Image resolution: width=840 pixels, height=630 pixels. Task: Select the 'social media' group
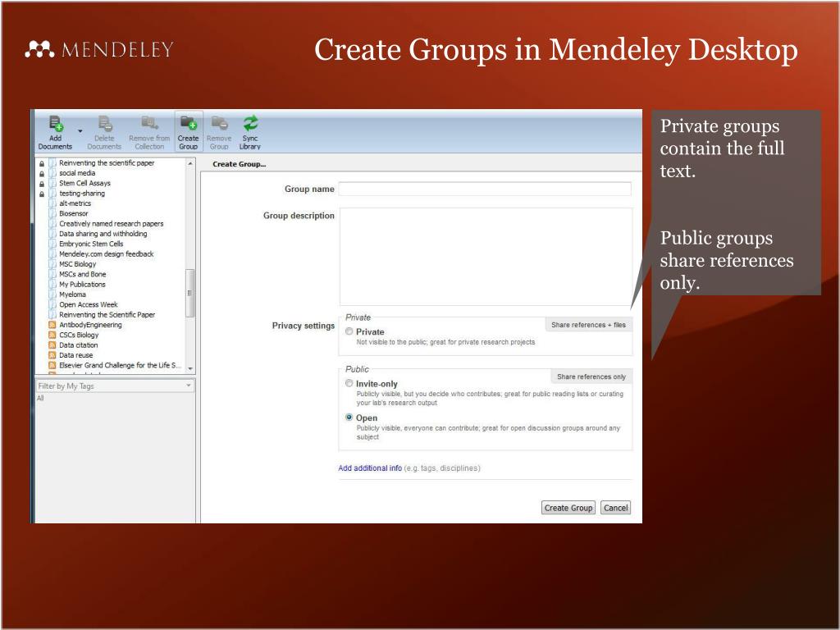(x=77, y=173)
